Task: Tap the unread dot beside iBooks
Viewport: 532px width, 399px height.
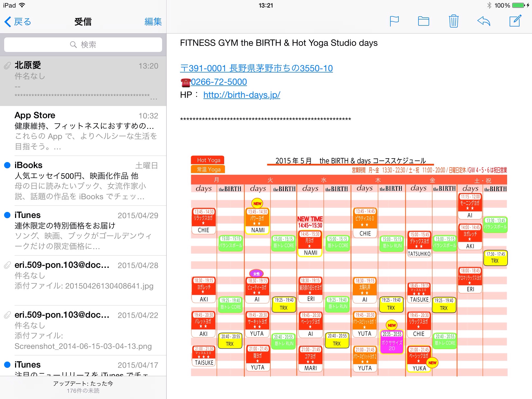Action: pos(7,165)
